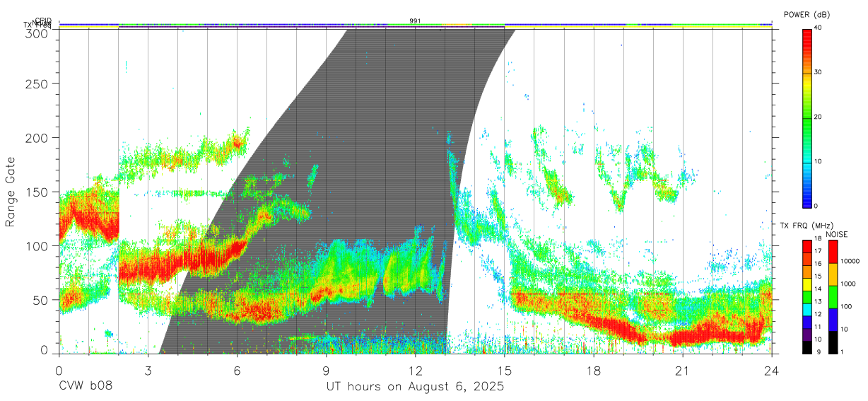This screenshot has width=868, height=401.
Task: Click the 14 label on TX FRQ scale
Action: (819, 290)
